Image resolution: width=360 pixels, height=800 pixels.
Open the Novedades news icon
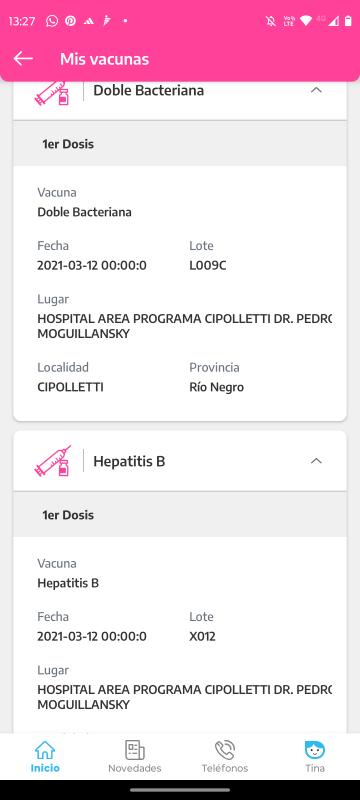[135, 750]
